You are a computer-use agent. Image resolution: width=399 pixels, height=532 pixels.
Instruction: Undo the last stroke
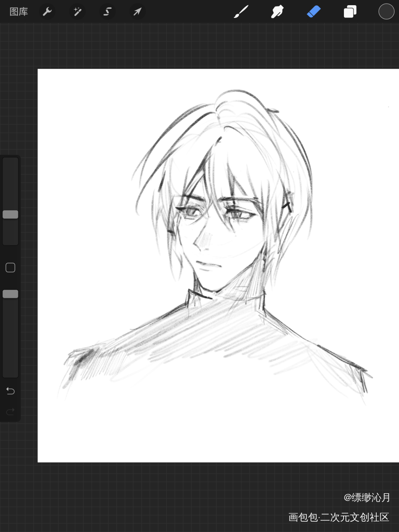(10, 391)
